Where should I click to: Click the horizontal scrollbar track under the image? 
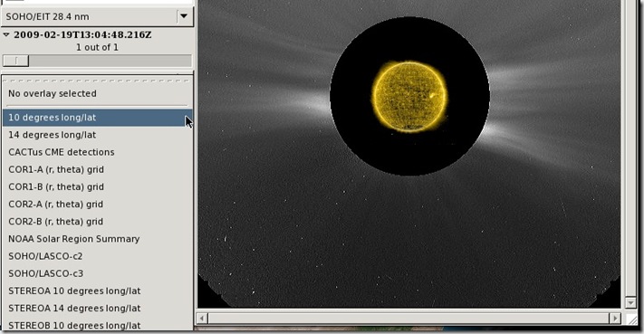tap(409, 319)
